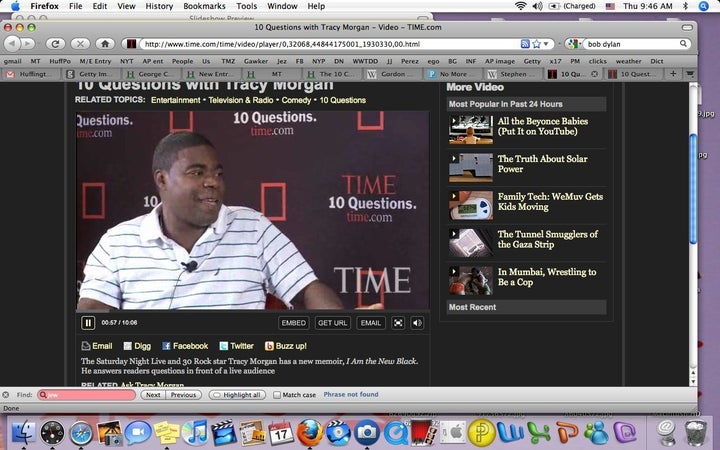
Task: Click the browser Back arrow button
Action: (12, 44)
